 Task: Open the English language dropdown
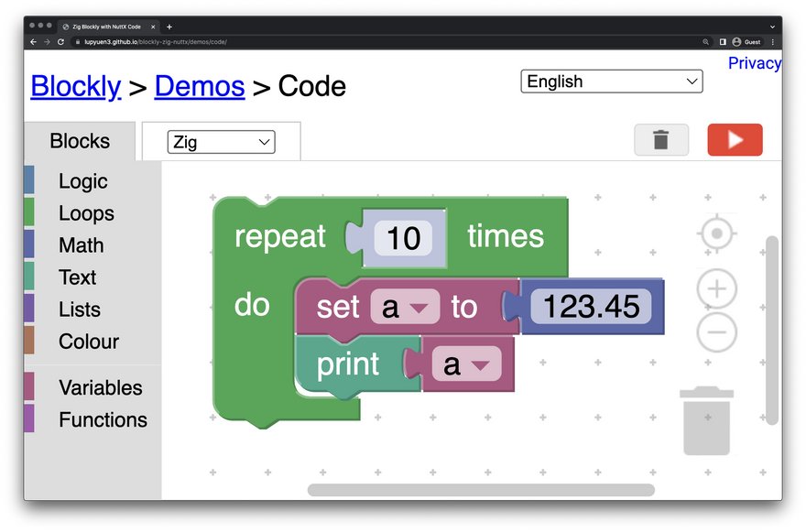click(611, 81)
